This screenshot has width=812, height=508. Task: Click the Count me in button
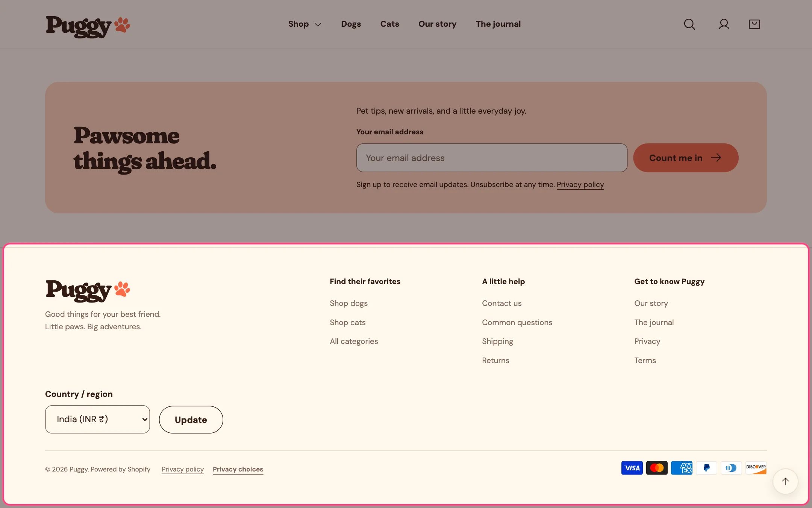pyautogui.click(x=686, y=158)
